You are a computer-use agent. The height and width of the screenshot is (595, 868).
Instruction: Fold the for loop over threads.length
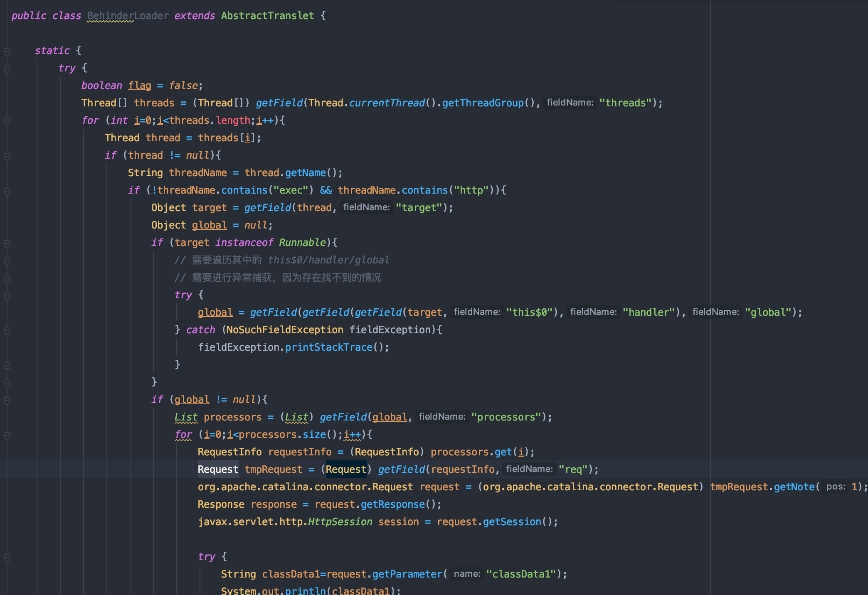click(x=7, y=121)
